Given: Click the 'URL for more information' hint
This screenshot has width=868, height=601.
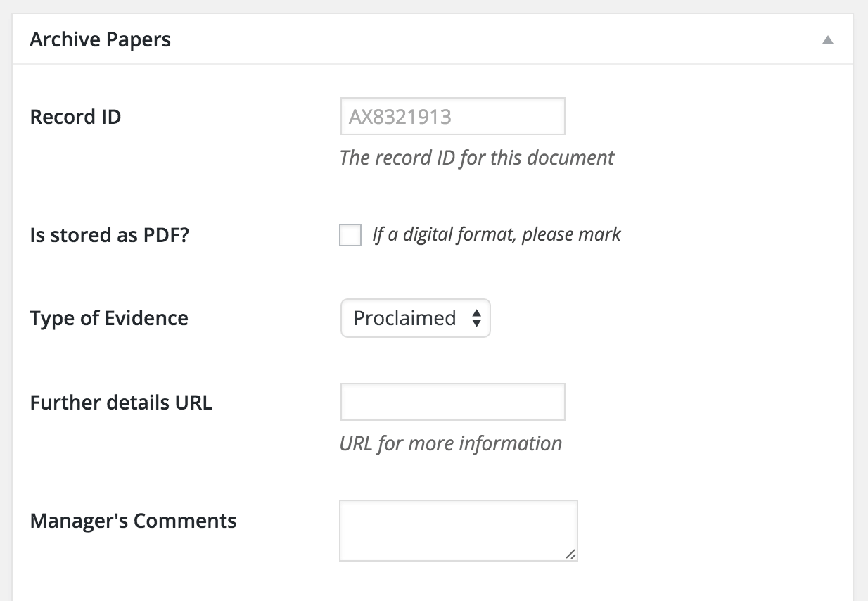Looking at the screenshot, I should (450, 443).
